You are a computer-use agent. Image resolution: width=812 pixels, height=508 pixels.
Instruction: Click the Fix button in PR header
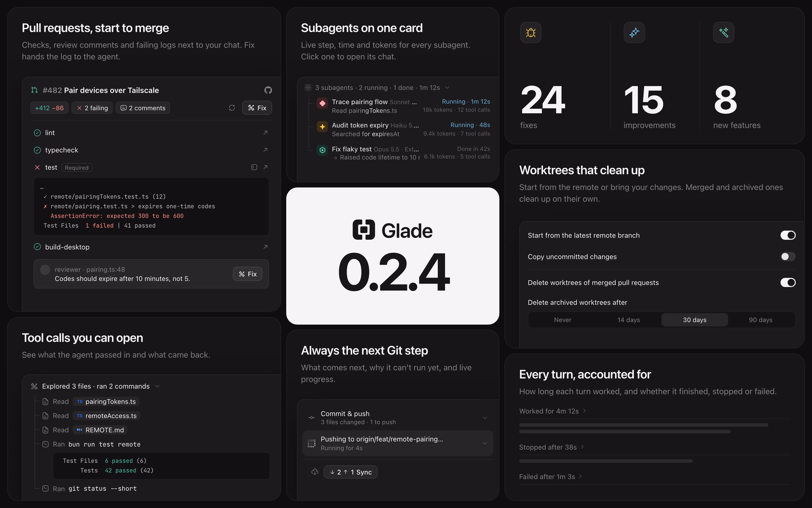pyautogui.click(x=257, y=108)
